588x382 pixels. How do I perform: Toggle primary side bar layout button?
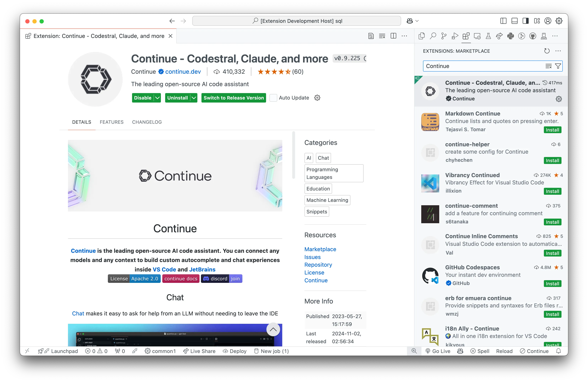coord(503,21)
